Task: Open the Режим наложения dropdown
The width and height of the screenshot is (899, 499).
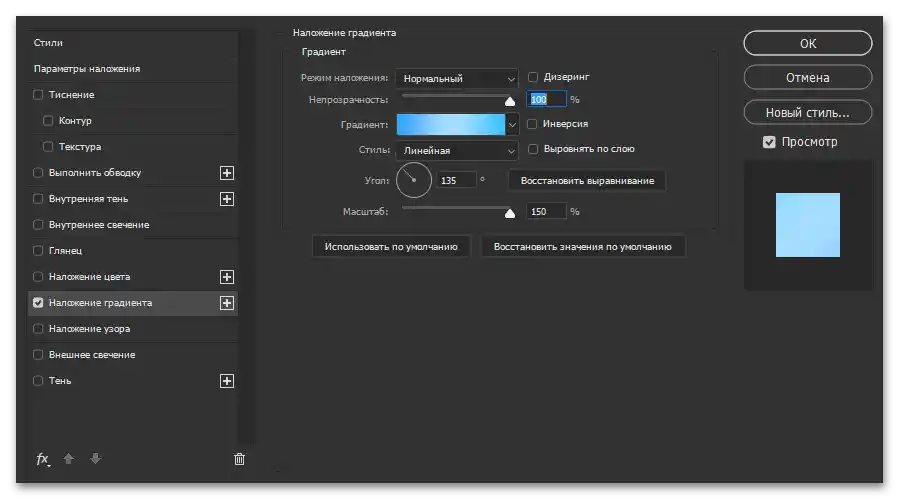Action: click(457, 79)
